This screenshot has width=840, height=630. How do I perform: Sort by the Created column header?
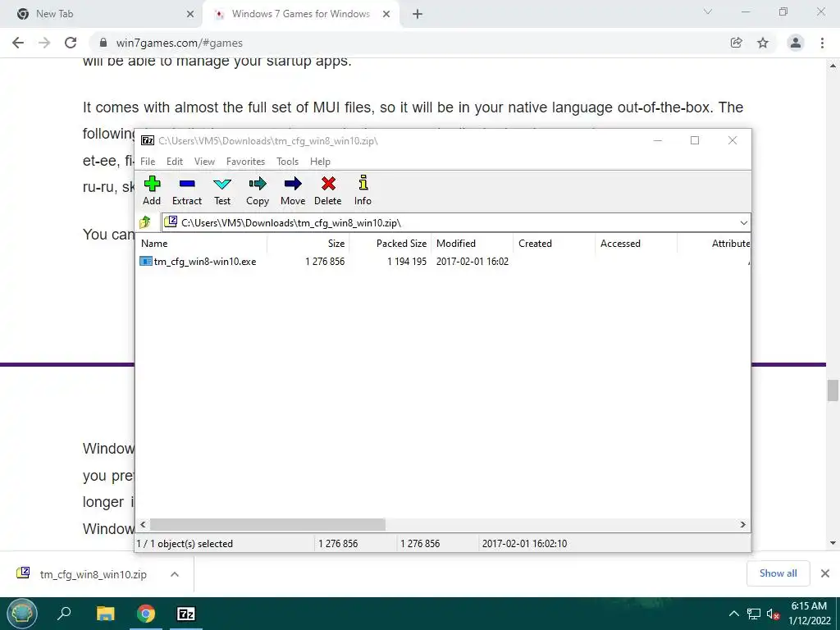[554, 243]
